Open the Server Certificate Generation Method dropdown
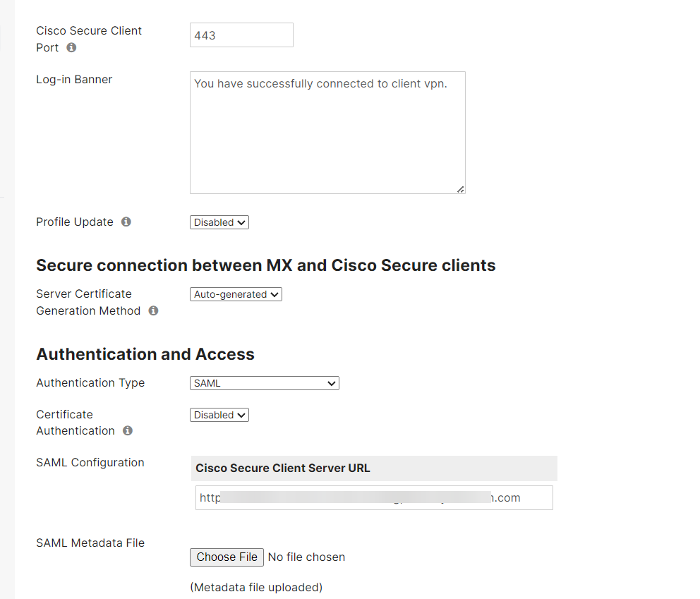The height and width of the screenshot is (599, 700). point(236,294)
